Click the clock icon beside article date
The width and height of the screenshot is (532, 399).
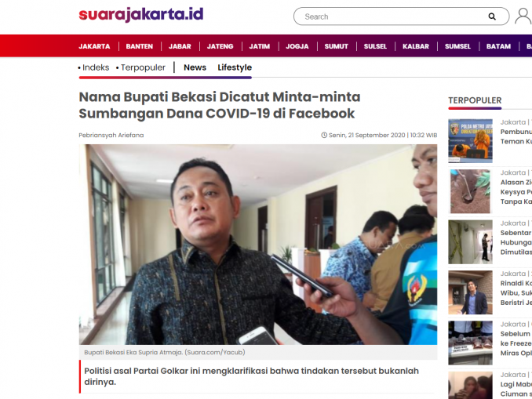point(324,136)
